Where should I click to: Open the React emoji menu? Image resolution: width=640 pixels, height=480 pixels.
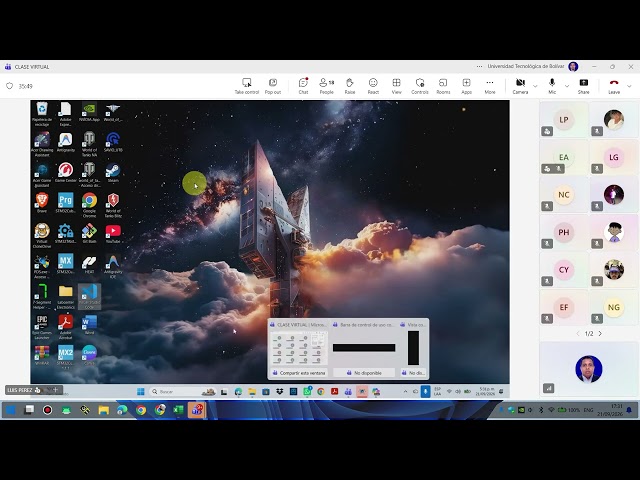(x=373, y=86)
